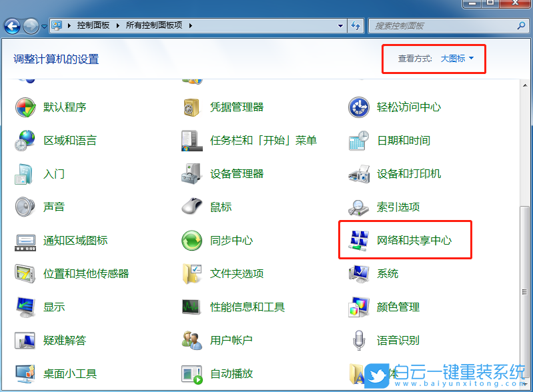Click the search magnifier icon
This screenshot has width=533, height=392.
(521, 26)
